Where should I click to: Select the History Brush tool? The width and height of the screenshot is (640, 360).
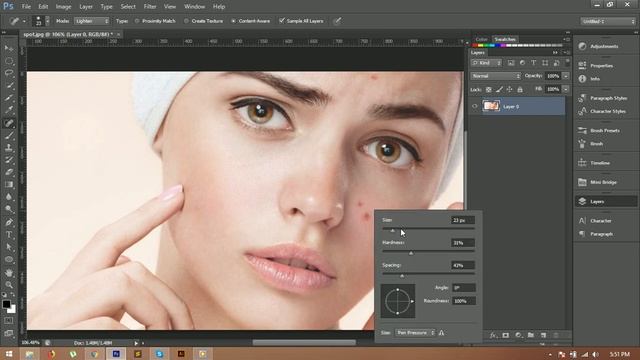pyautogui.click(x=9, y=160)
